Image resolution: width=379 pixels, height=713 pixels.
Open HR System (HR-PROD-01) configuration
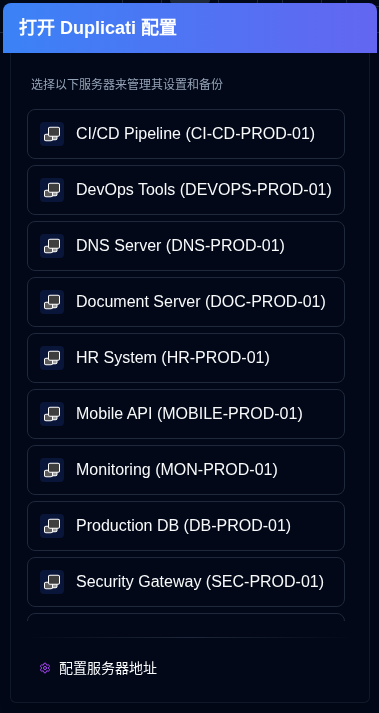(186, 357)
